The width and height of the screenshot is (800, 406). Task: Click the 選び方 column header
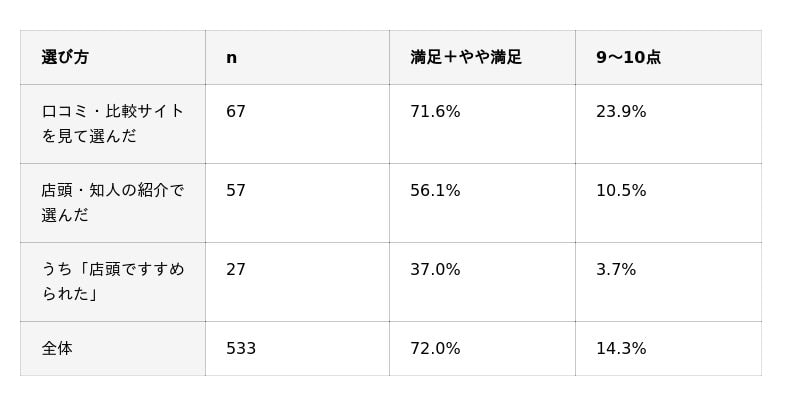(x=113, y=57)
